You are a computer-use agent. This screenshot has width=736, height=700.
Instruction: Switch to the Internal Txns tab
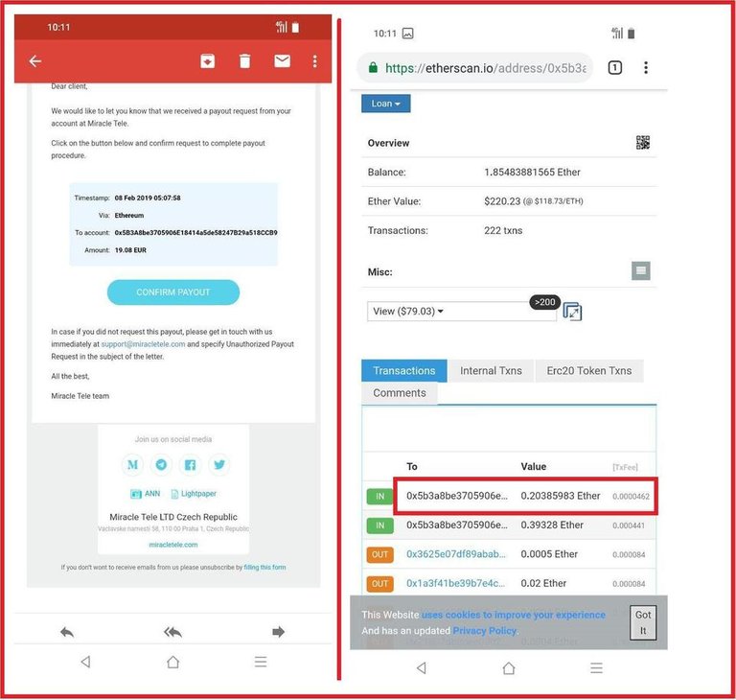coord(491,371)
